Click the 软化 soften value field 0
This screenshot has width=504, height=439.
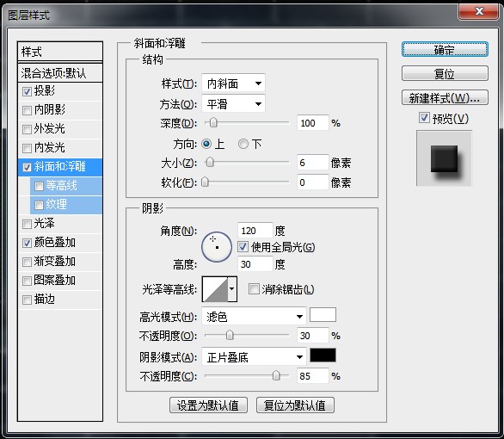[x=313, y=182]
